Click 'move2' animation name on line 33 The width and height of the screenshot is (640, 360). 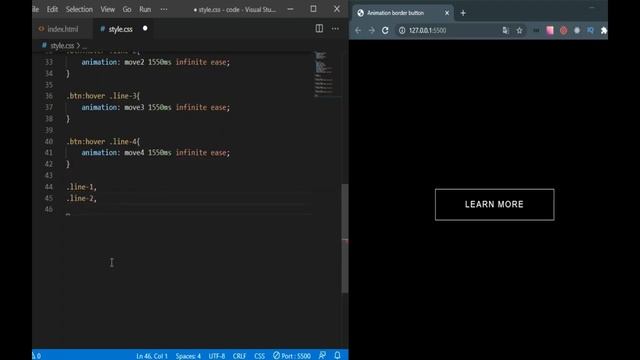[134, 62]
